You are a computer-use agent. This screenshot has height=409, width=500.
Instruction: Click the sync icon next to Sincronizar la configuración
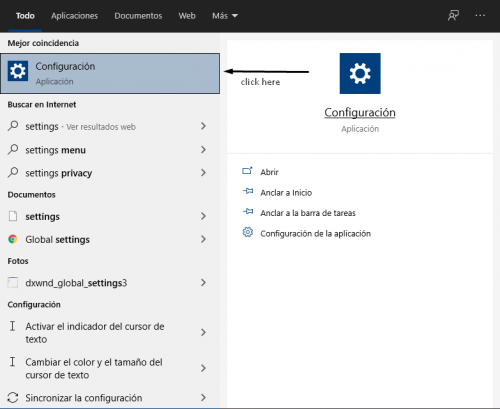click(x=13, y=397)
